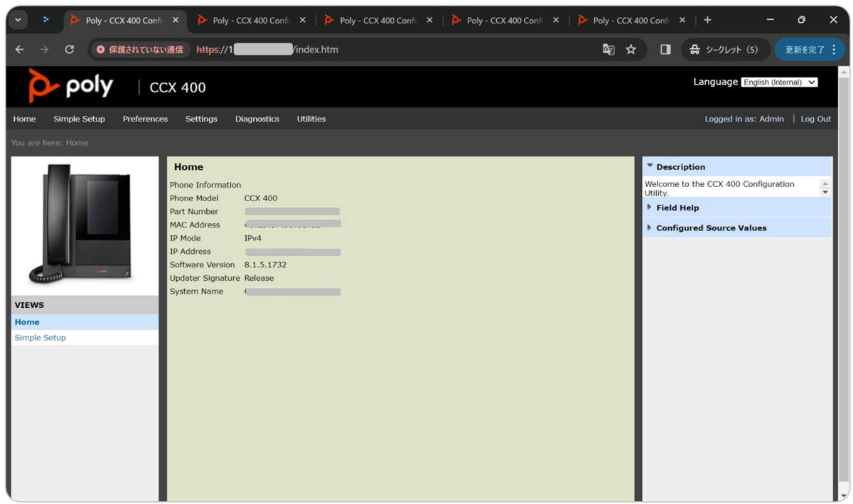Open the Diagnostics menu
This screenshot has height=504, width=853.
(257, 119)
